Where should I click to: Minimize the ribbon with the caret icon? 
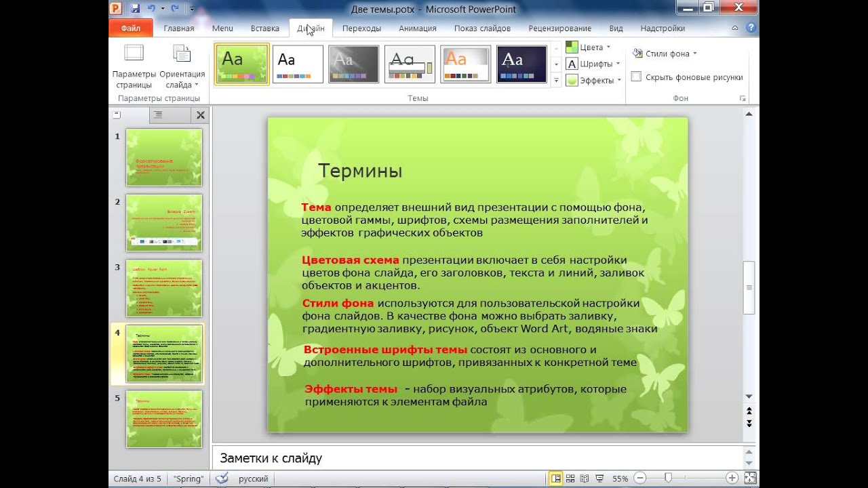point(735,28)
